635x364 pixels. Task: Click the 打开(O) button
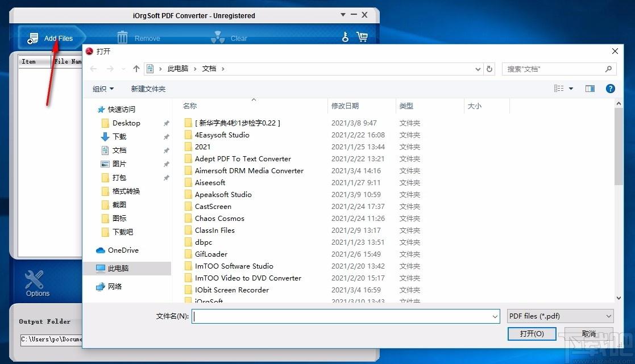point(532,334)
